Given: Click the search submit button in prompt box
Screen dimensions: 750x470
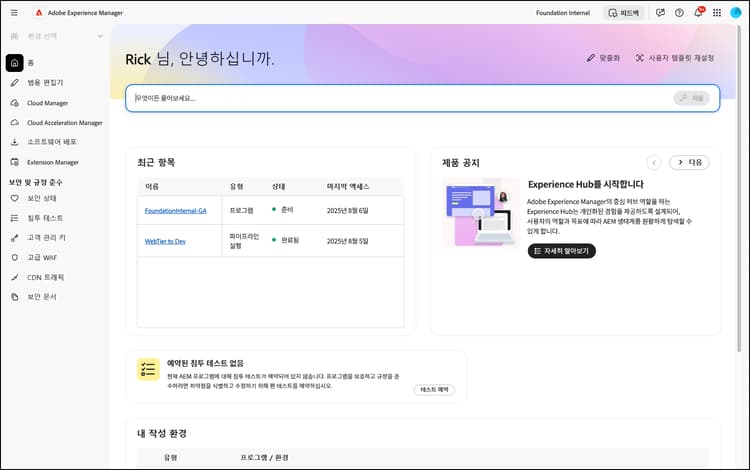Looking at the screenshot, I should 691,98.
